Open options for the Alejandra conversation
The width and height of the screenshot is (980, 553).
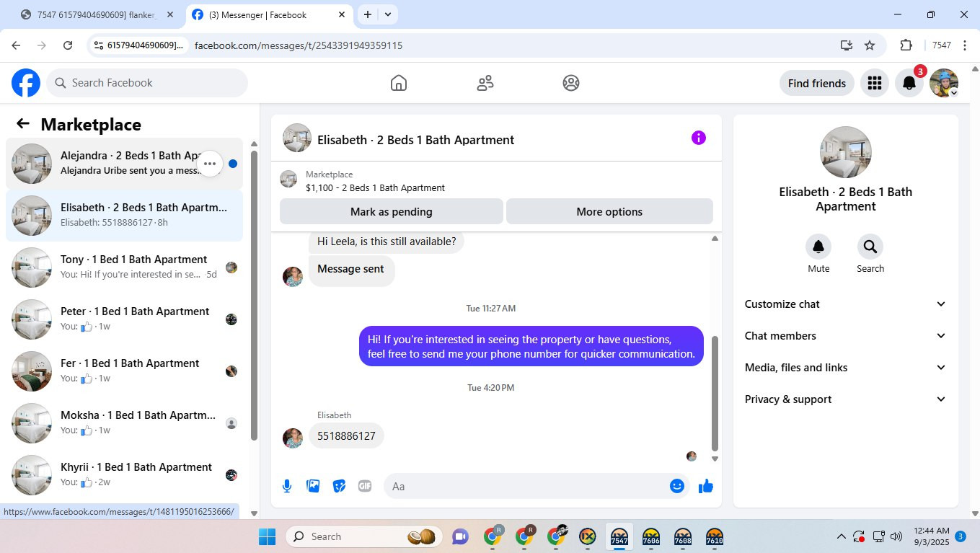click(210, 164)
